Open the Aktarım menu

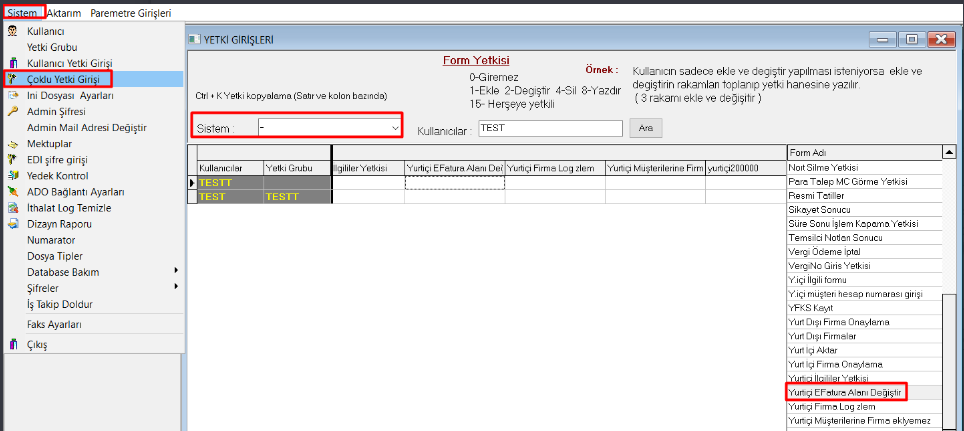(64, 13)
